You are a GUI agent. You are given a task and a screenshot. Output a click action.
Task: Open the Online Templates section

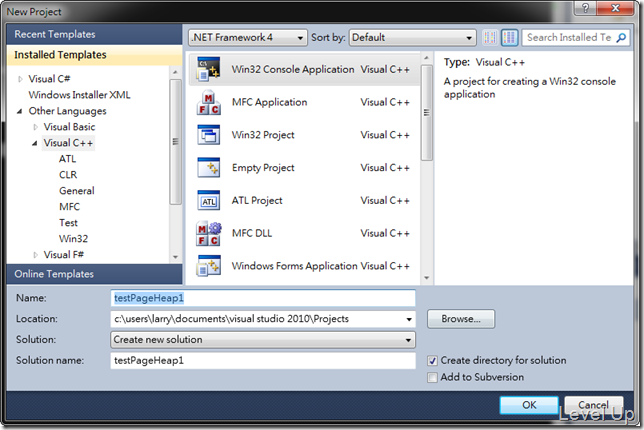pos(94,274)
